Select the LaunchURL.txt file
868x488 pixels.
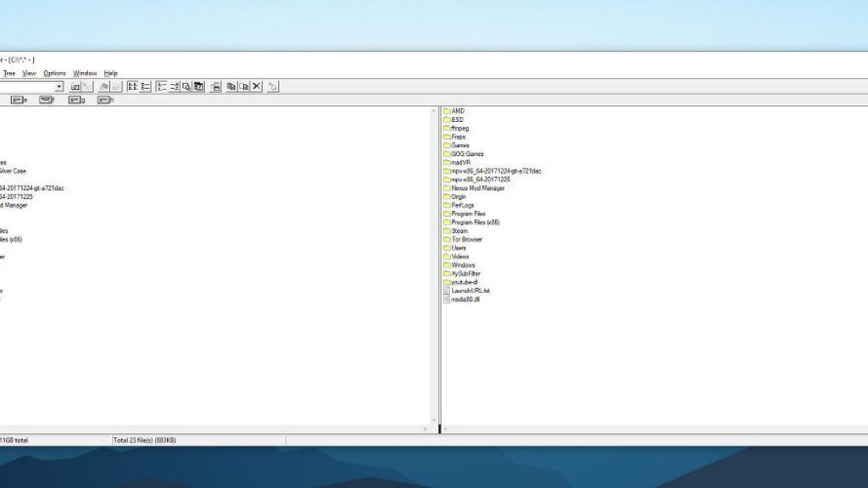(470, 291)
